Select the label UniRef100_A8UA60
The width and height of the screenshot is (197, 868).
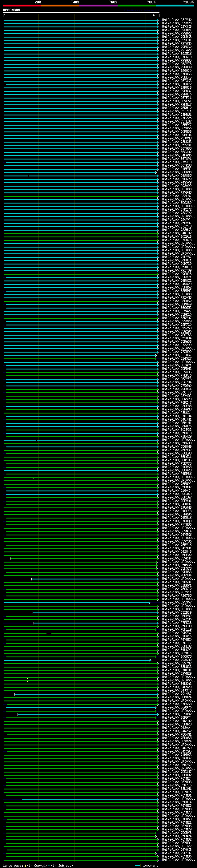point(176,301)
